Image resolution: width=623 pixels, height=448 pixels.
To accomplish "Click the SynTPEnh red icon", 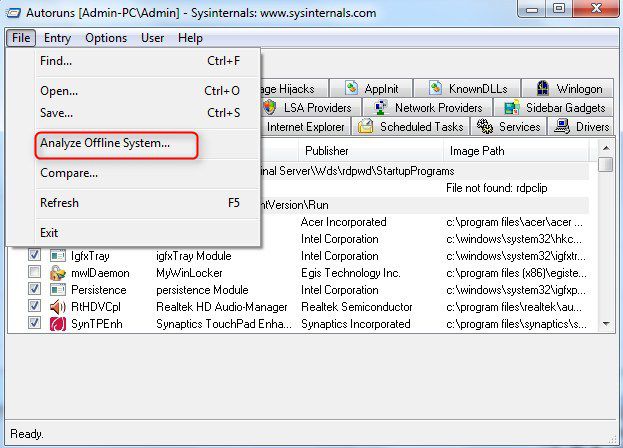I will coord(58,324).
